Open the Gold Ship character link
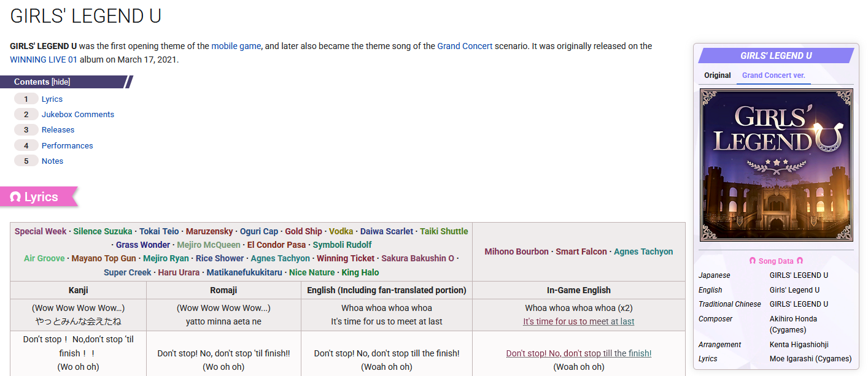The width and height of the screenshot is (868, 376). [303, 231]
